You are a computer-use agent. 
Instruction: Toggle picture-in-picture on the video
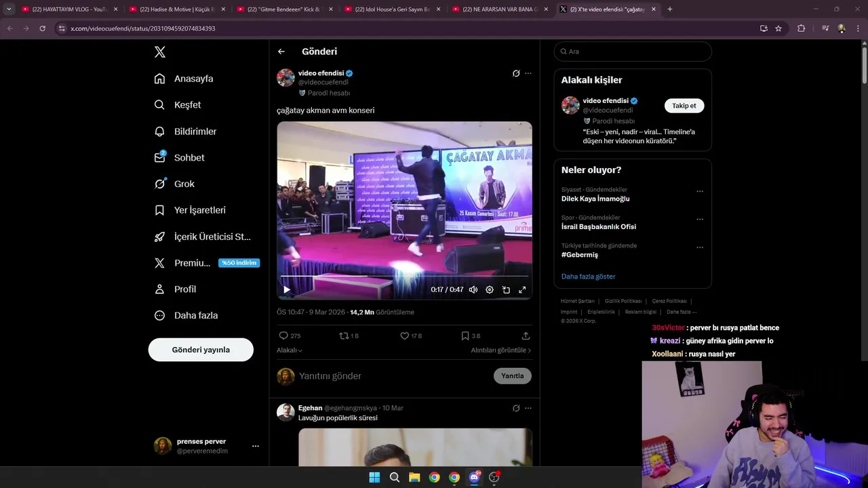[506, 289]
